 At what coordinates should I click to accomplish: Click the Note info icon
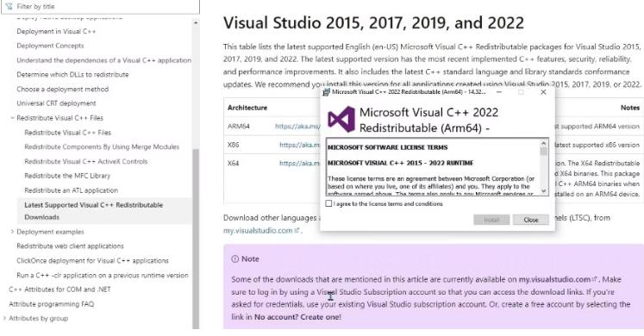tap(235, 258)
